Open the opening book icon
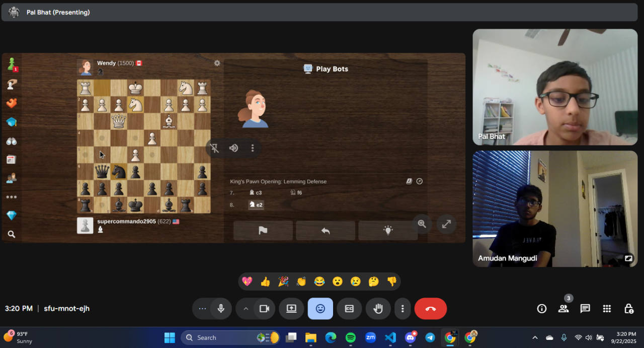 410,181
